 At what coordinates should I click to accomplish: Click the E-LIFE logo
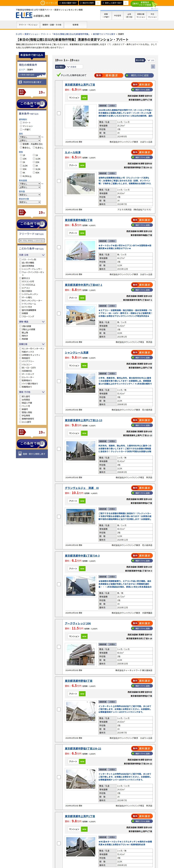pyautogui.click(x=24, y=15)
